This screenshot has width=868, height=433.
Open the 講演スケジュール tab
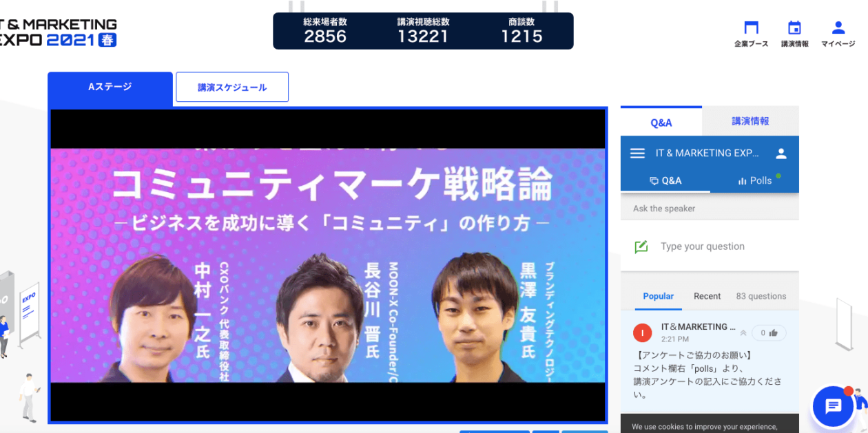click(232, 87)
